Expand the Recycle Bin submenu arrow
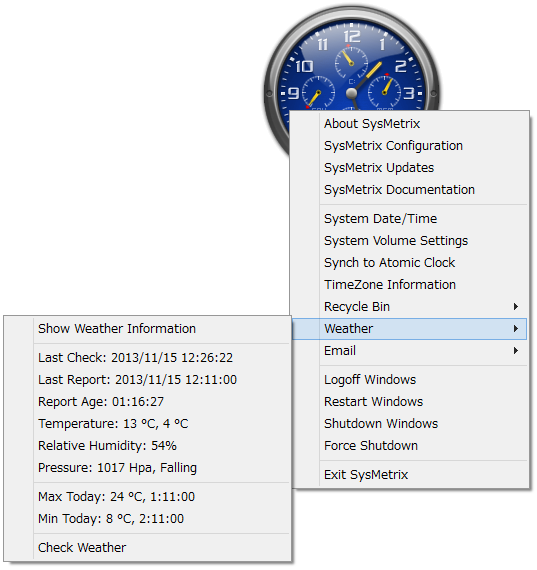 pyautogui.click(x=516, y=307)
